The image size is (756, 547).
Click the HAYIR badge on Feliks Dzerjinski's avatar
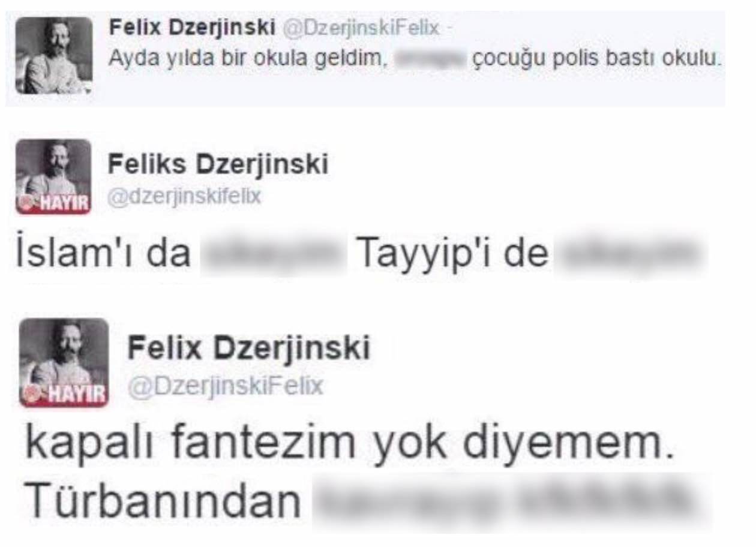[53, 203]
